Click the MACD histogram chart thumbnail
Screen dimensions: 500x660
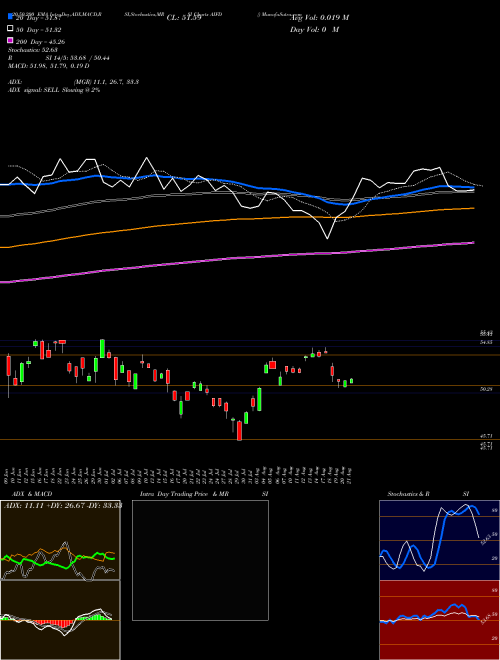(x=60, y=620)
